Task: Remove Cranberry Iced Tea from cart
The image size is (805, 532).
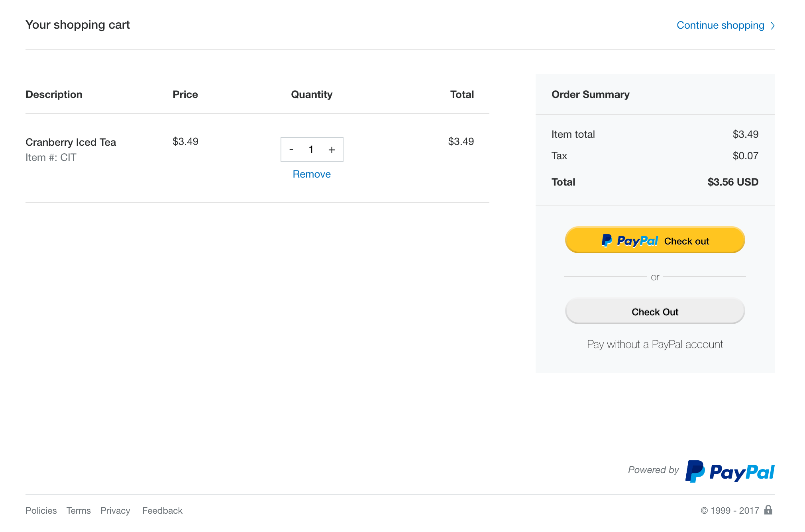Action: click(312, 174)
